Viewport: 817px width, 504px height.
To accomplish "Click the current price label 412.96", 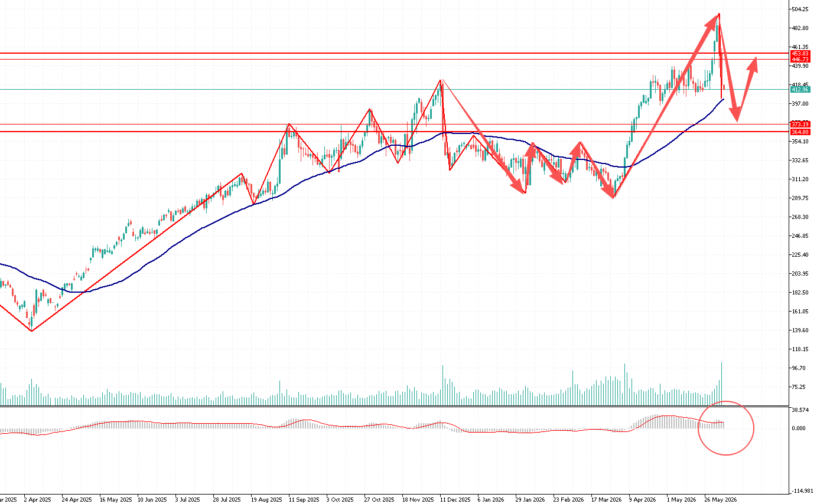I will pyautogui.click(x=799, y=90).
